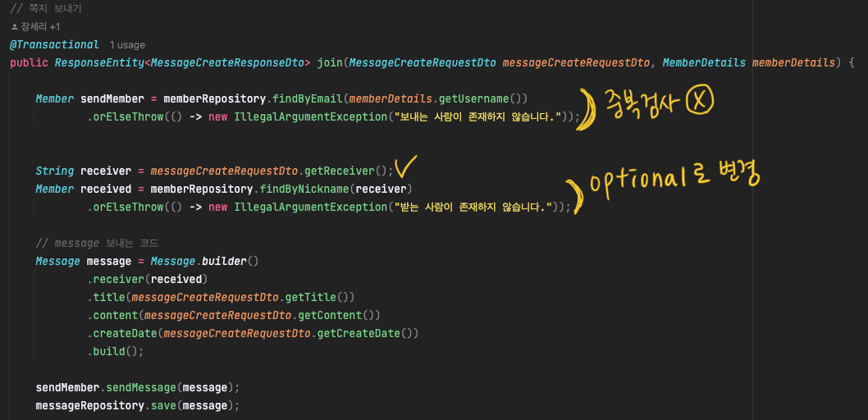Click the getReceiver() call
This screenshot has height=420, width=868.
pos(345,171)
